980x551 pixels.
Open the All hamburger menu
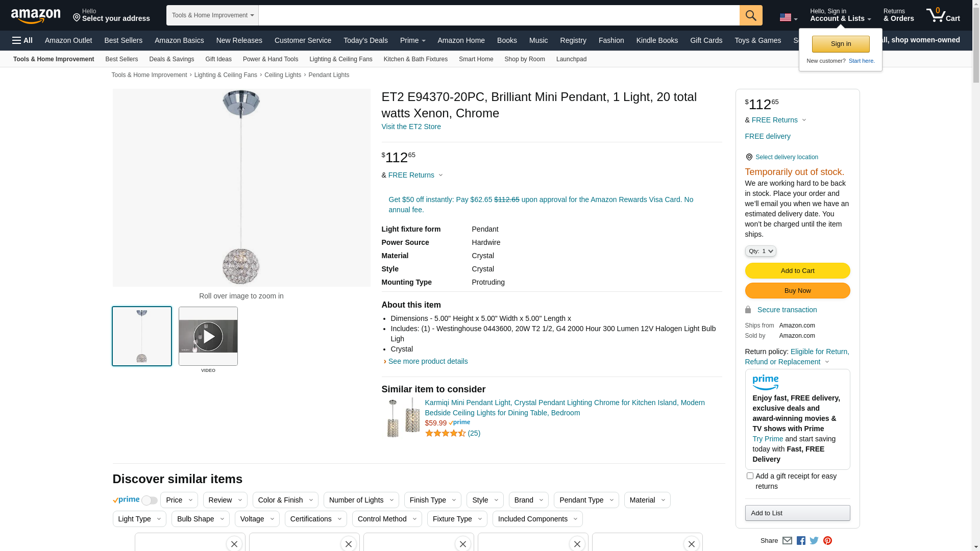[22, 40]
